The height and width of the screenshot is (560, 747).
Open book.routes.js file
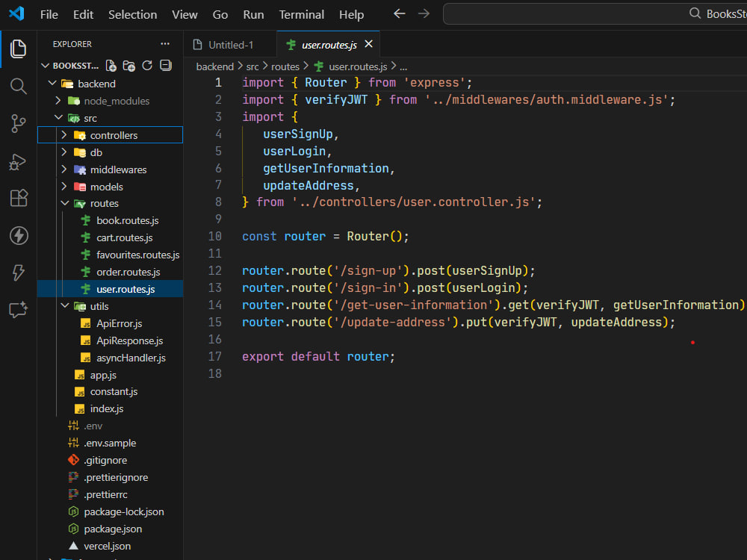110,220
